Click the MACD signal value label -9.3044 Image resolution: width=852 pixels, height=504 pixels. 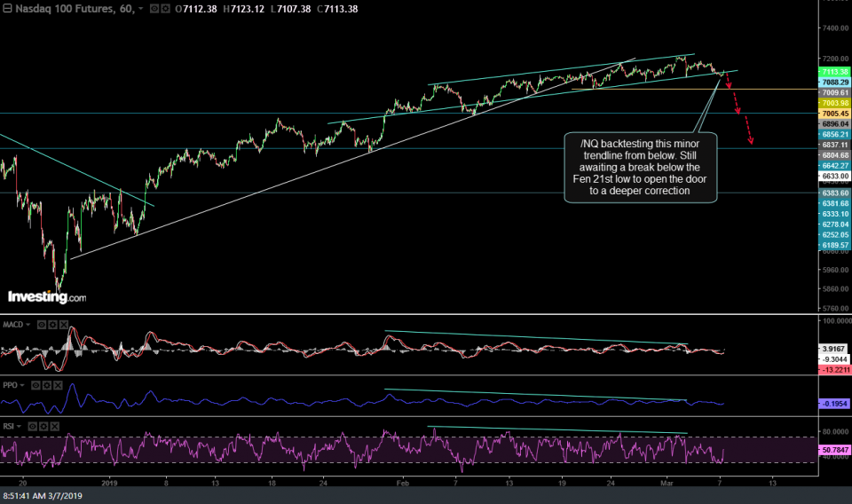(x=833, y=359)
